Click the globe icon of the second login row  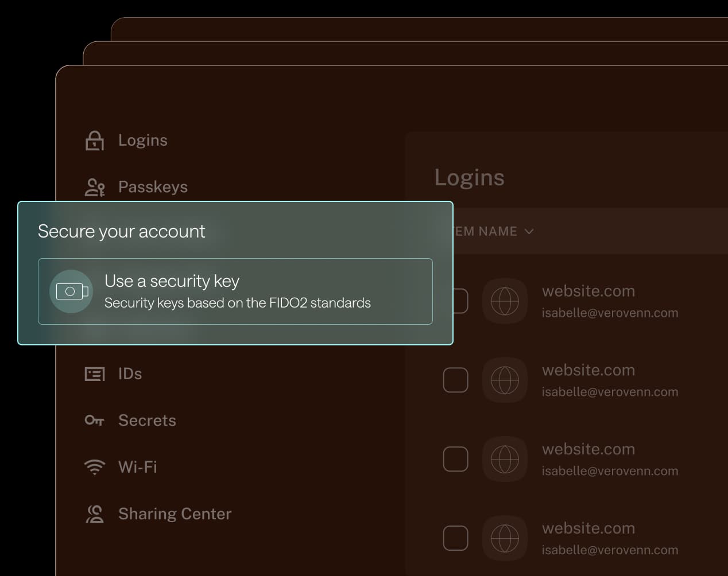[x=505, y=380]
